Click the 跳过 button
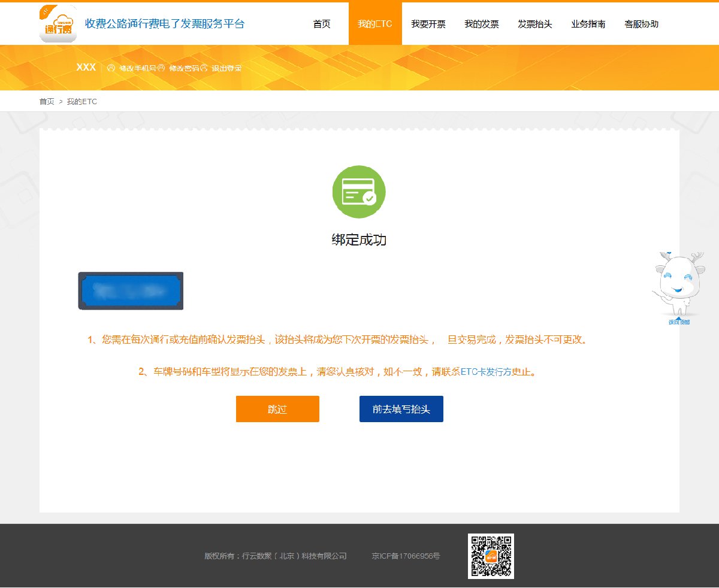This screenshot has height=588, width=719. [x=277, y=409]
